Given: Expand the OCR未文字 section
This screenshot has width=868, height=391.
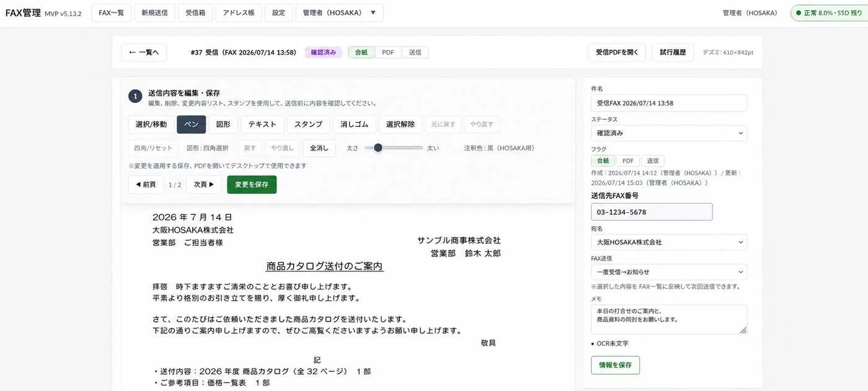Looking at the screenshot, I should pyautogui.click(x=609, y=343).
